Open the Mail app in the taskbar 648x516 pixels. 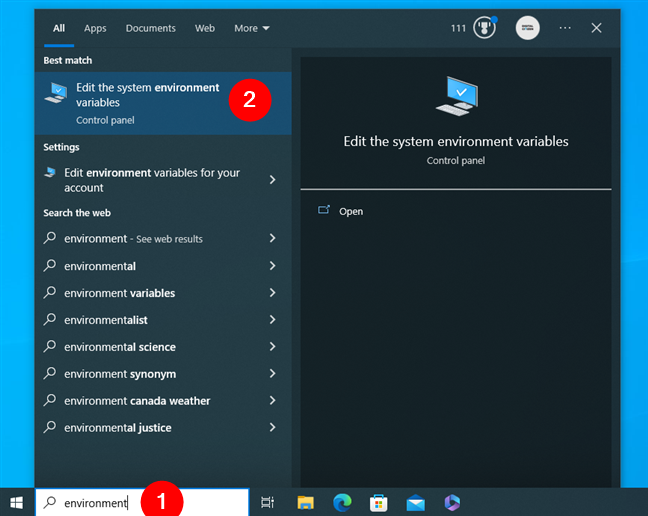click(414, 502)
